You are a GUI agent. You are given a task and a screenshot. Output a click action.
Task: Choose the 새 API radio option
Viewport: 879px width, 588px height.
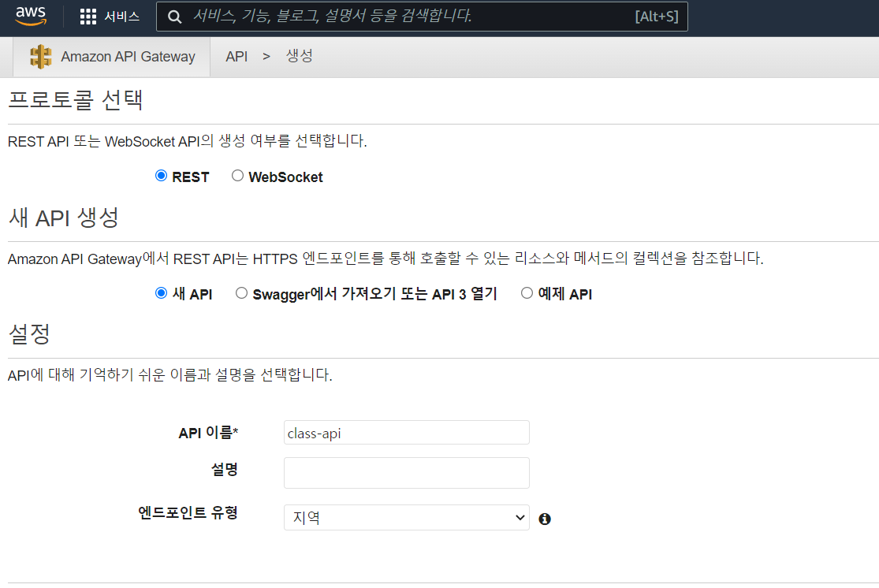point(161,293)
